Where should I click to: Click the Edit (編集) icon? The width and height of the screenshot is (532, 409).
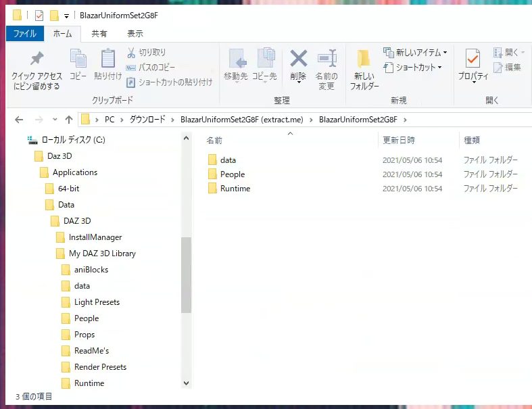498,68
